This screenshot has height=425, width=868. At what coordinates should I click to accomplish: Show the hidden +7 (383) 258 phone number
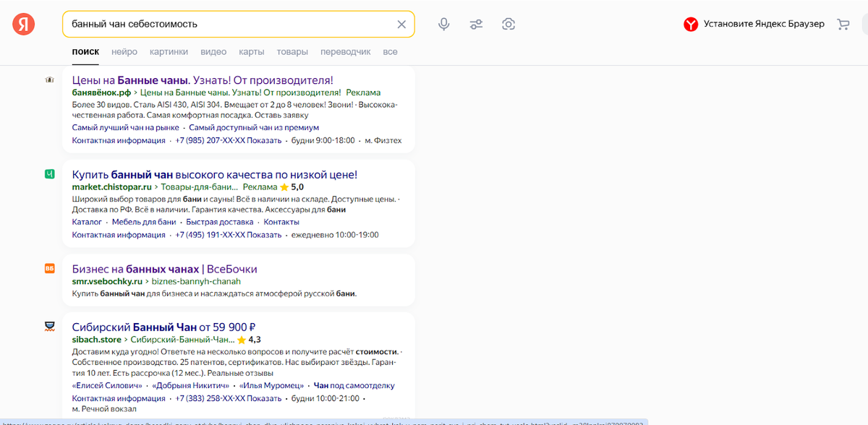pos(229,398)
